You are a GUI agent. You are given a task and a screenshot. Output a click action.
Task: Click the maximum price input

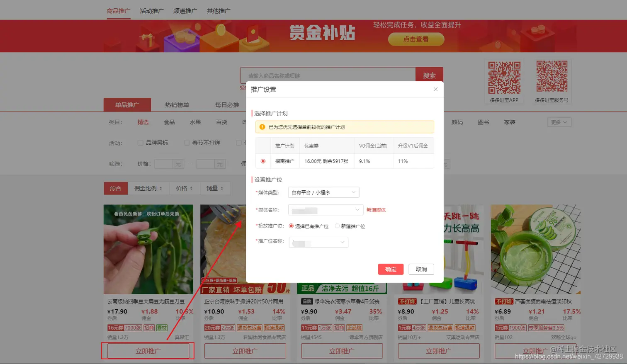point(205,164)
